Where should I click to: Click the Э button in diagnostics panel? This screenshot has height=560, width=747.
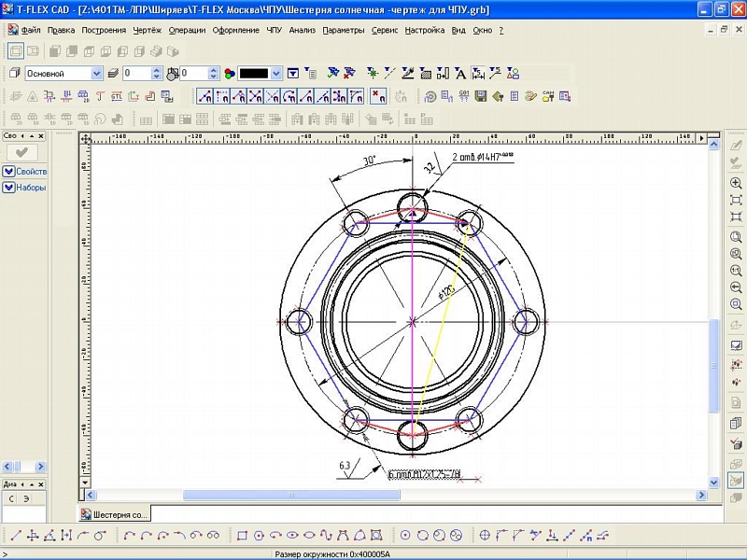point(27,498)
